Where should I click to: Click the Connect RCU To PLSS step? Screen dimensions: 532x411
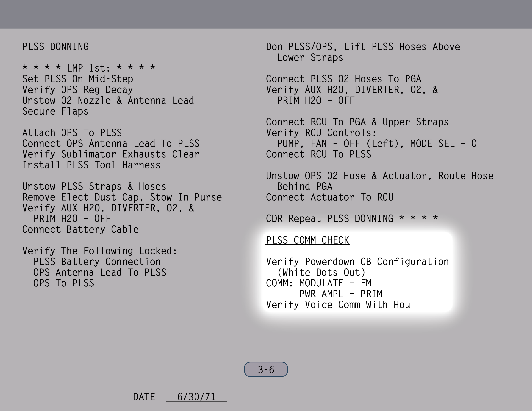(x=318, y=154)
